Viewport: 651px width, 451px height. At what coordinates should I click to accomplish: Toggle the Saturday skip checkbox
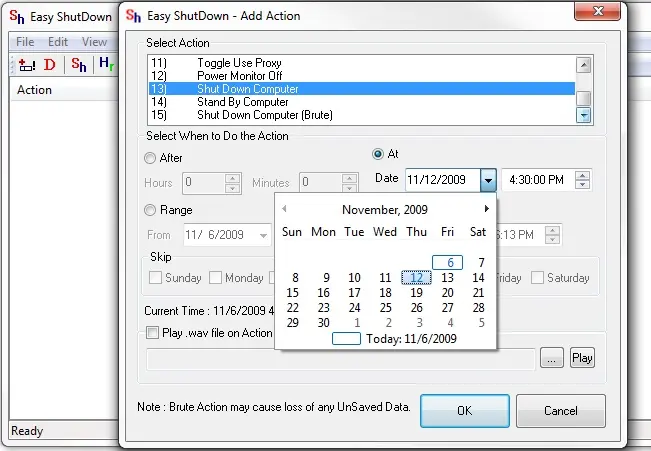click(538, 278)
